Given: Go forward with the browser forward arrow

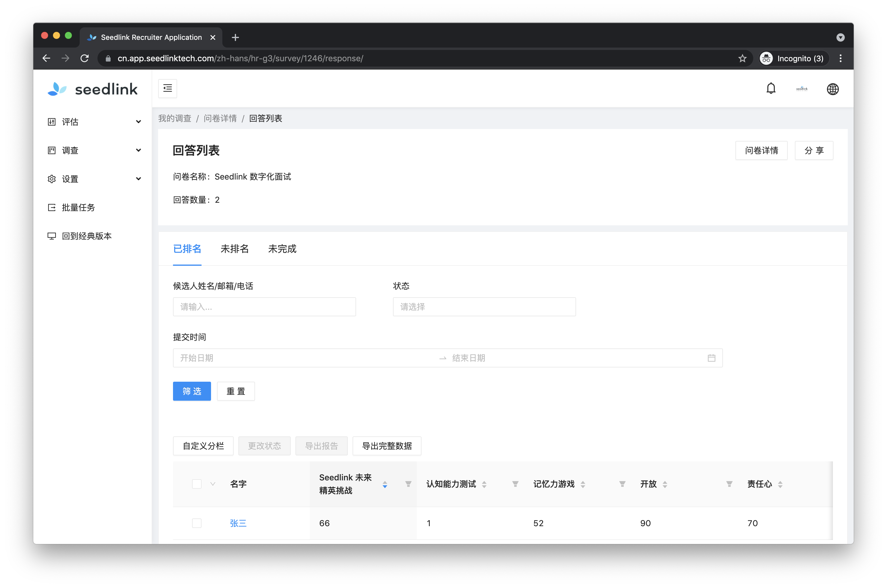Looking at the screenshot, I should pyautogui.click(x=65, y=58).
